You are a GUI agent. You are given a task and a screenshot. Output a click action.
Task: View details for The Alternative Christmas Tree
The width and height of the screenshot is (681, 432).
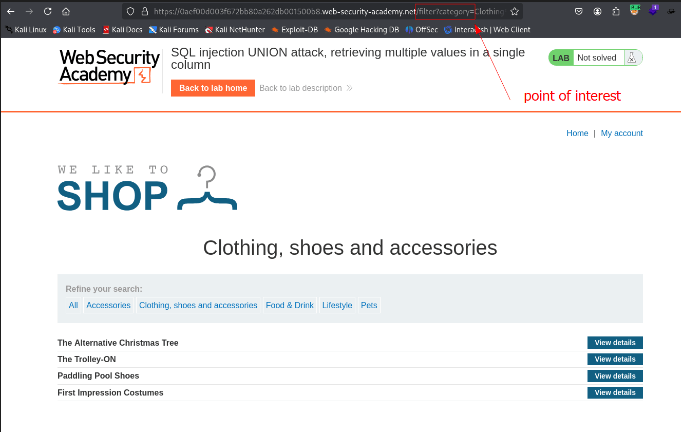[614, 343]
